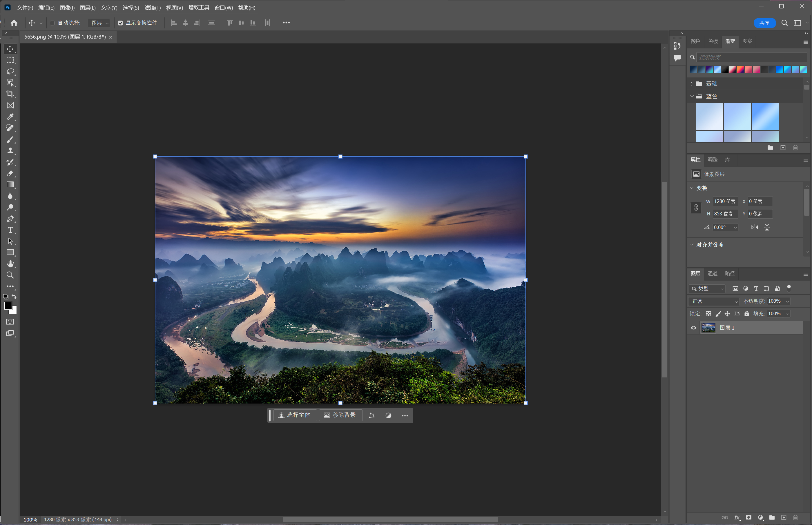Select the Brush tool
Viewport: 812px width, 525px height.
(10, 139)
